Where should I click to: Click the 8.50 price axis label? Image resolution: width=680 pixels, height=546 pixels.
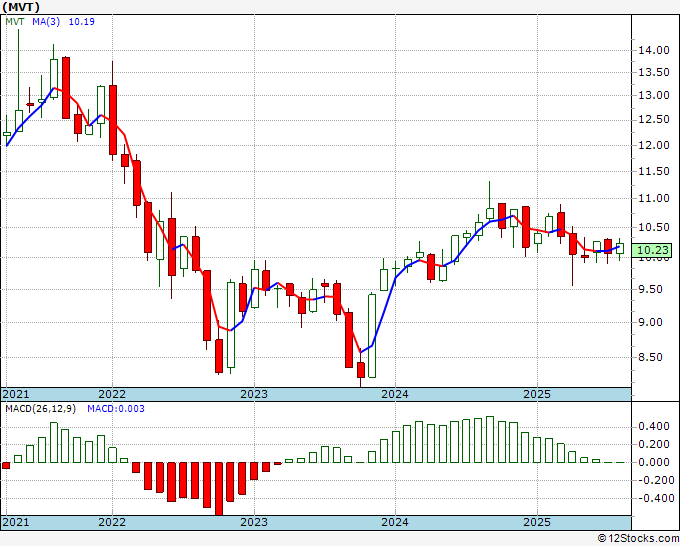(x=650, y=357)
